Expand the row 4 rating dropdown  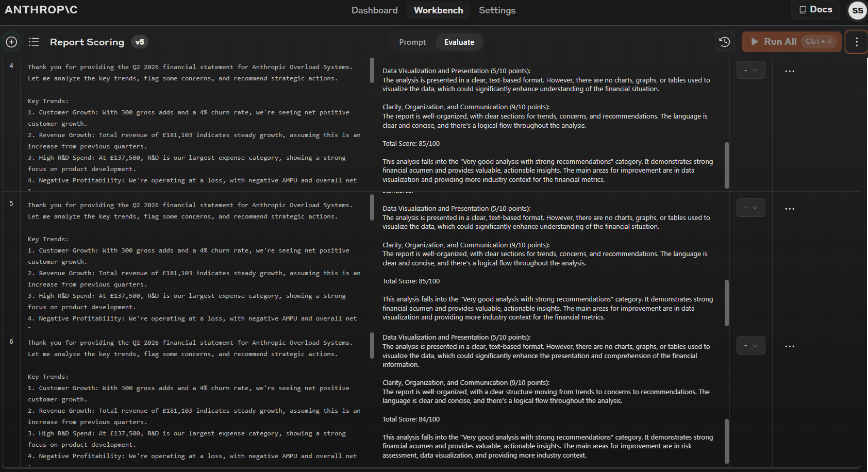tap(750, 70)
